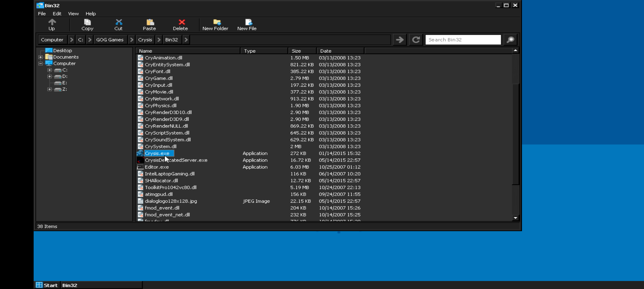
Task: Collapse the Computer tree node
Action: click(40, 63)
